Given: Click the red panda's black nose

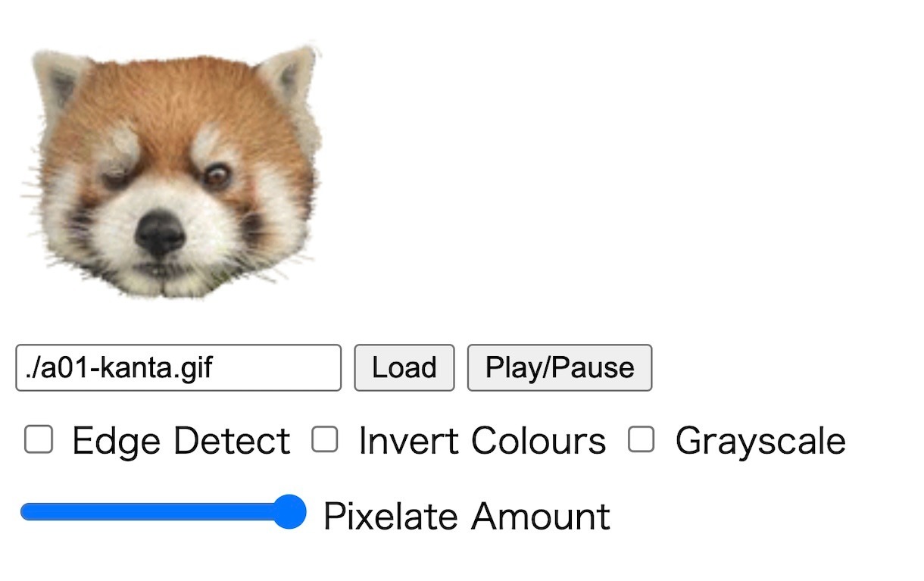Looking at the screenshot, I should [160, 233].
